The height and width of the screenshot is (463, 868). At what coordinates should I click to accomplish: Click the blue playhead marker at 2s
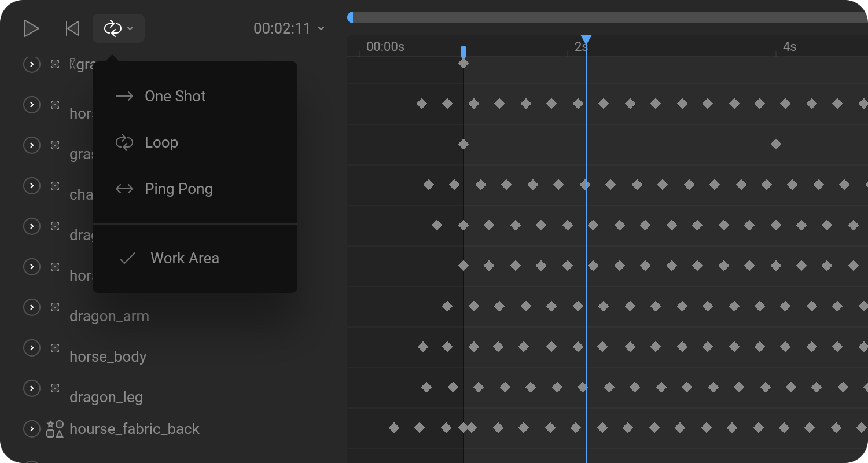(586, 40)
